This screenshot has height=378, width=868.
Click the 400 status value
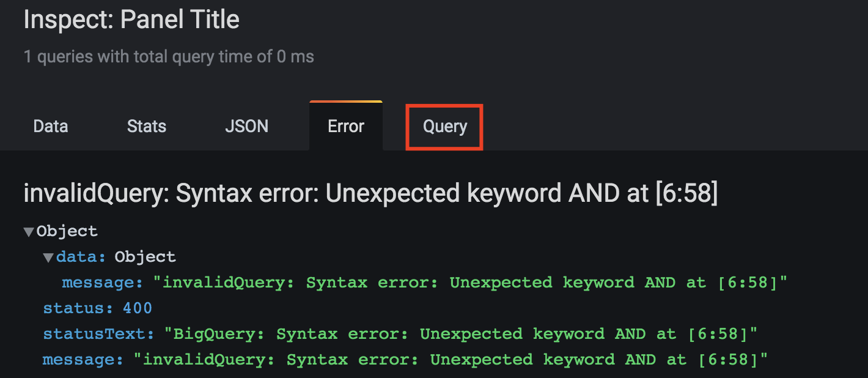tap(138, 308)
